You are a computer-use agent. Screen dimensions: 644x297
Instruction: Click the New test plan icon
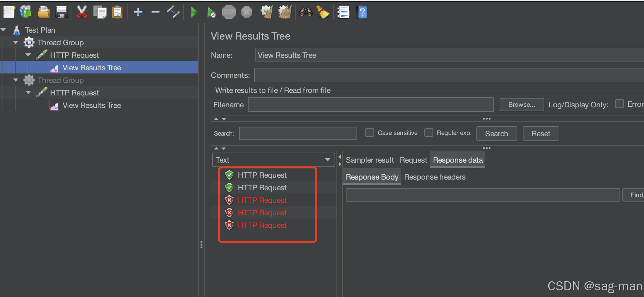(x=9, y=12)
